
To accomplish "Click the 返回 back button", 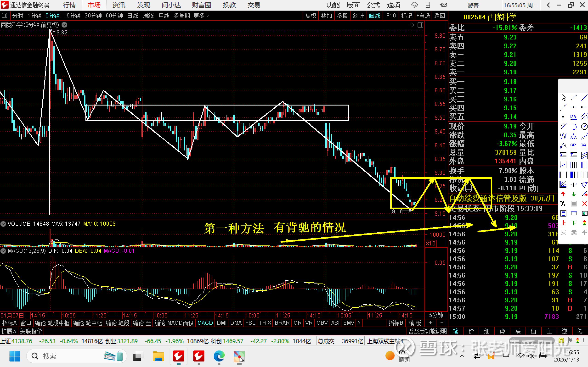I will (x=439, y=16).
